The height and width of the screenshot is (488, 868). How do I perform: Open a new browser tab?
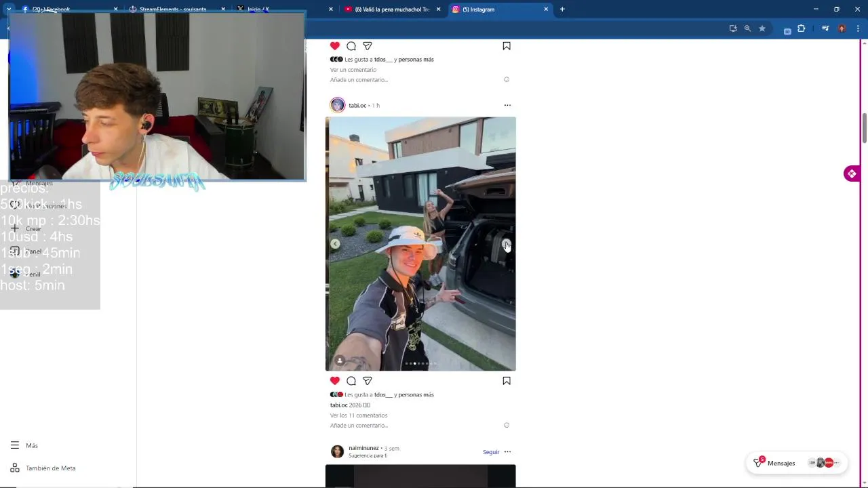point(562,9)
